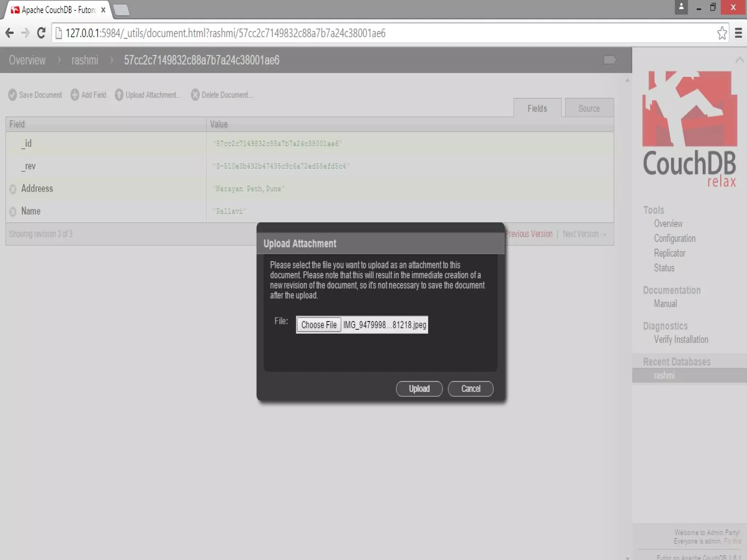Cancel the Upload Attachment dialog
The image size is (747, 560).
pos(471,389)
